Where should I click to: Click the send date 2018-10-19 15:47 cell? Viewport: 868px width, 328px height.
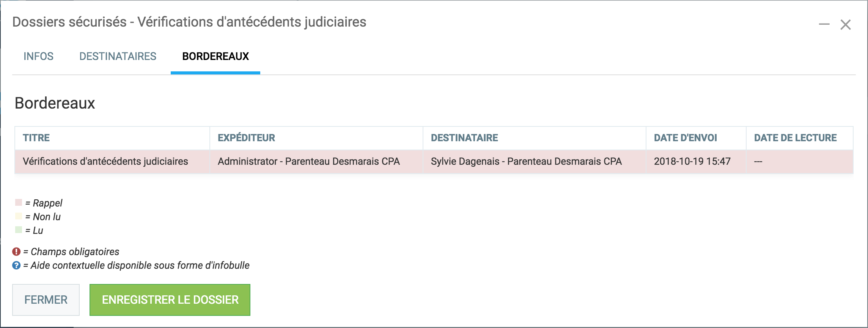pyautogui.click(x=692, y=161)
